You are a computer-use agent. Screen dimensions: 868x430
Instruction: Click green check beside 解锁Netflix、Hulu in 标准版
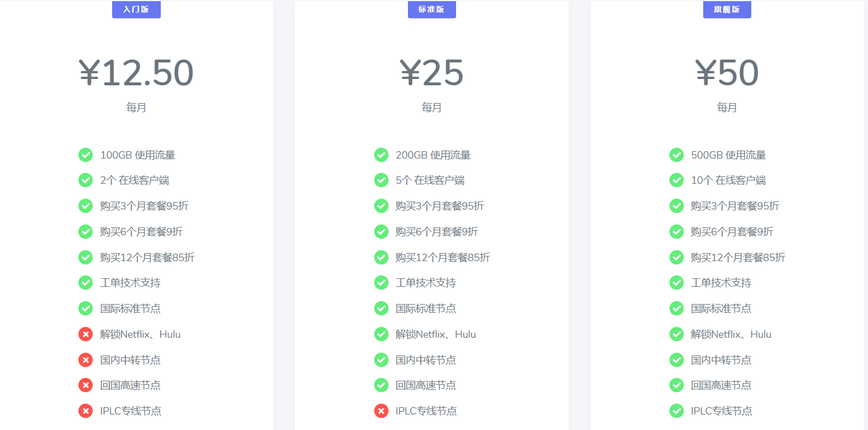pos(381,334)
